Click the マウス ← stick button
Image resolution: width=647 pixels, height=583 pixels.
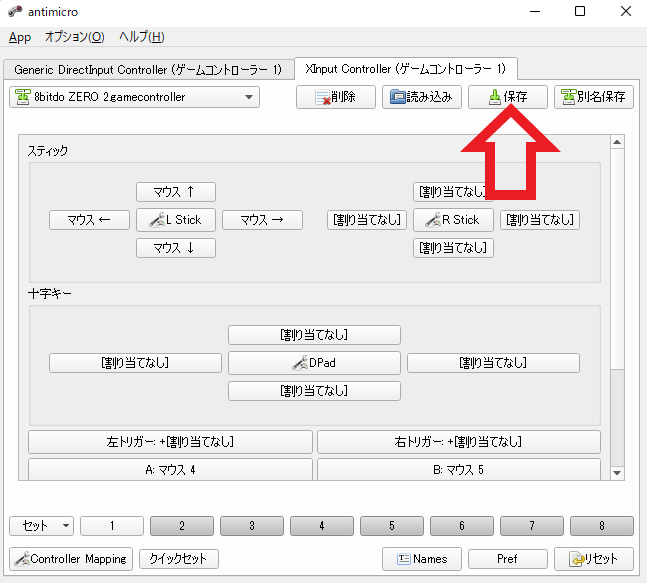89,220
